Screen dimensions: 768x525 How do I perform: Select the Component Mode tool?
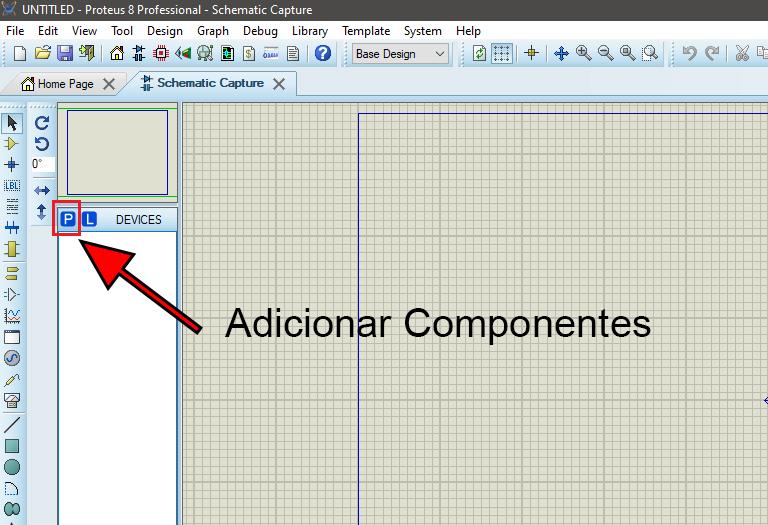coord(12,144)
